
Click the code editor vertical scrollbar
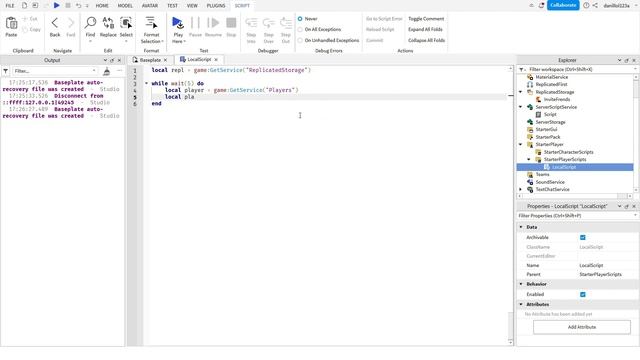[x=511, y=204]
